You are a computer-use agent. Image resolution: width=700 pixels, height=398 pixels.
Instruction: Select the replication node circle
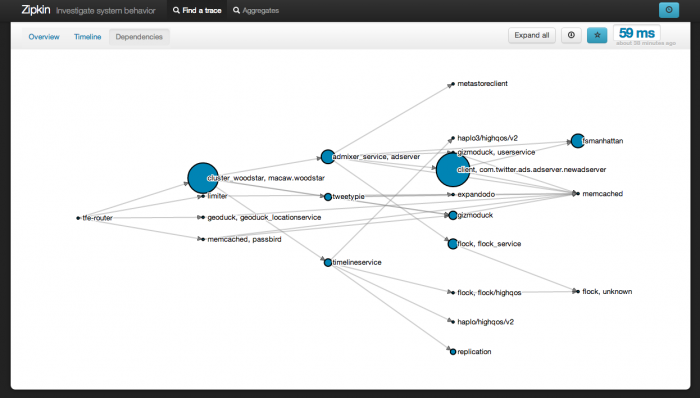point(453,352)
